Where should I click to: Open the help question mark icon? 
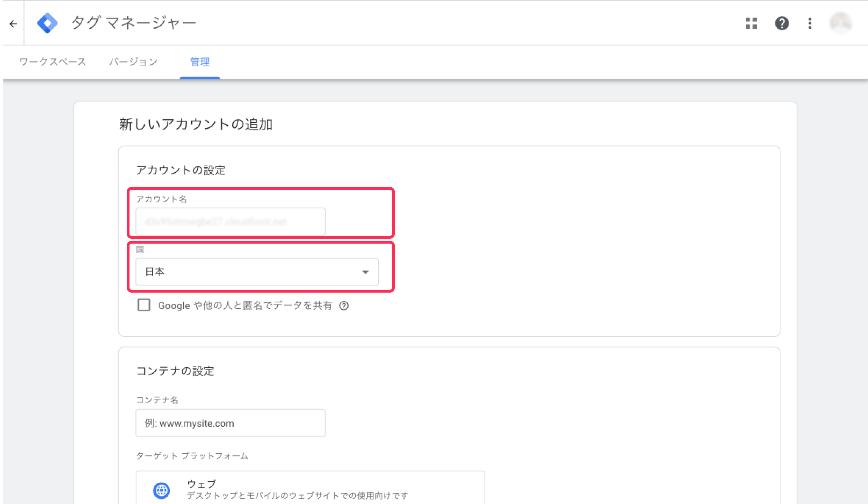click(782, 23)
